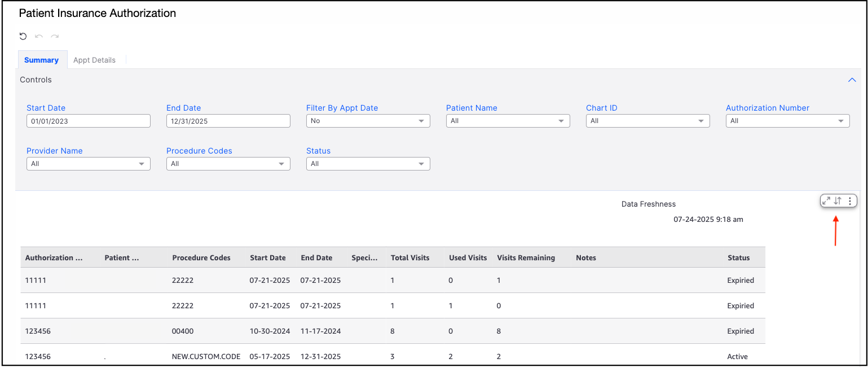This screenshot has width=868, height=367.
Task: Open the Status filter dropdown
Action: (x=368, y=164)
